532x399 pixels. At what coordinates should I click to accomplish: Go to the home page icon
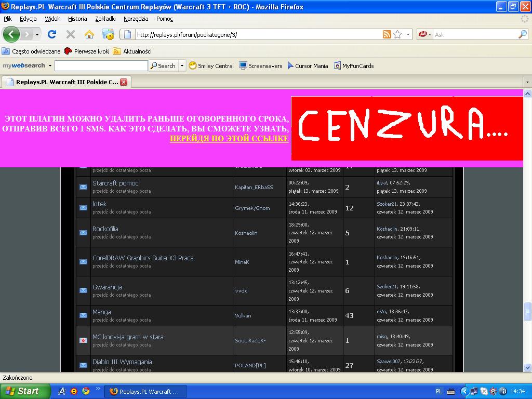pyautogui.click(x=89, y=34)
